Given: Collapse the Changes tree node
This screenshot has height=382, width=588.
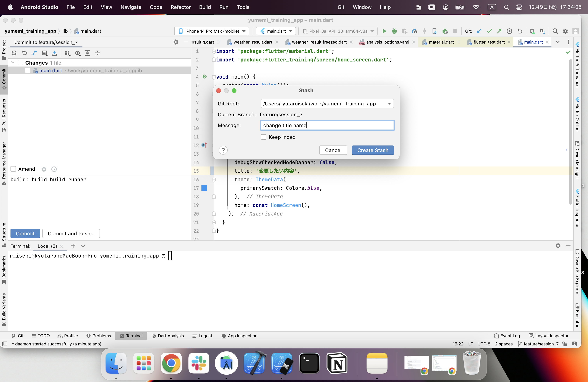Looking at the screenshot, I should point(13,63).
